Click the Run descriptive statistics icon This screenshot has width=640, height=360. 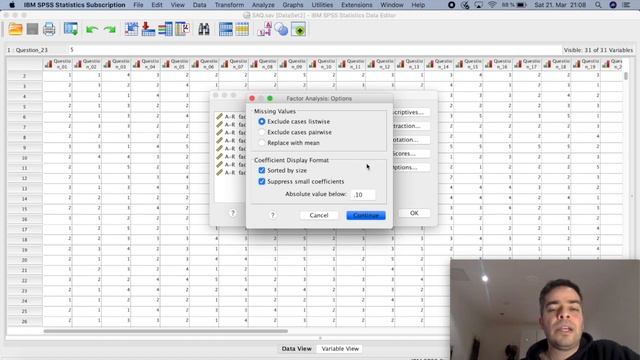(x=182, y=29)
